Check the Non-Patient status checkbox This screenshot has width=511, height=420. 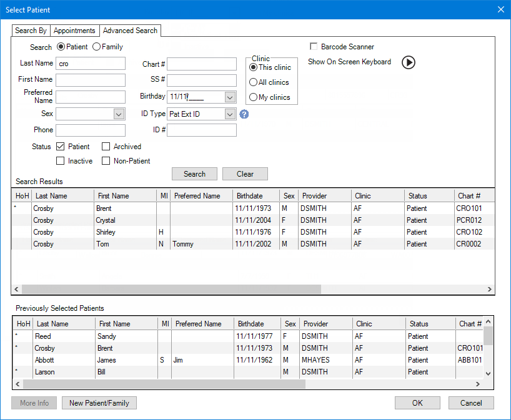pos(106,161)
